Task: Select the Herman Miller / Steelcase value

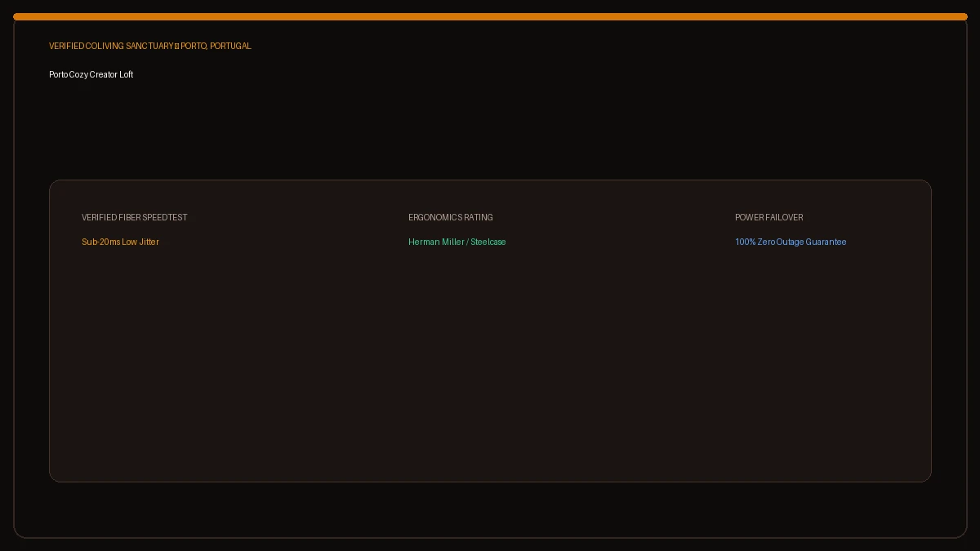Action: (457, 242)
